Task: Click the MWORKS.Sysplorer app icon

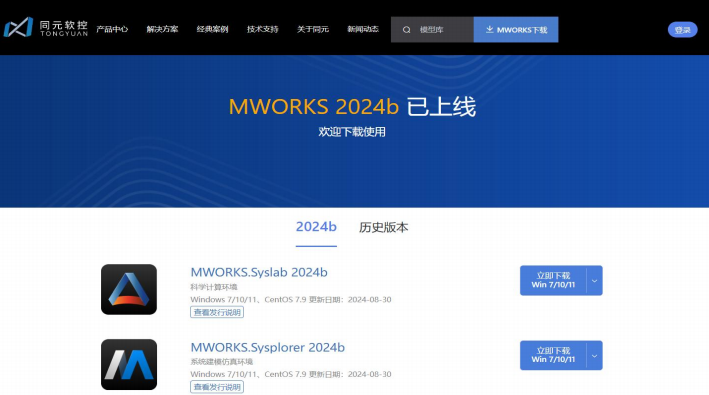Action: [x=129, y=364]
